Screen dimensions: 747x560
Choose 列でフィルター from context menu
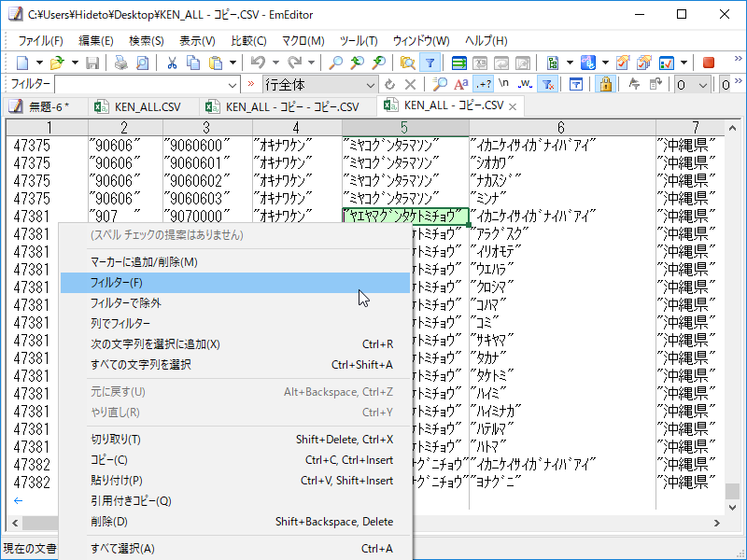[x=235, y=324]
